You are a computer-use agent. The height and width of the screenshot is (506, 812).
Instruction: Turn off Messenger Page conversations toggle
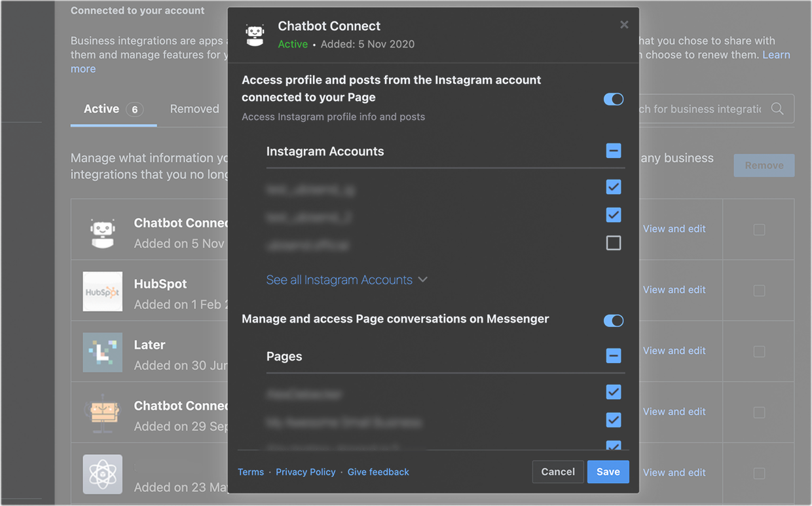pos(614,321)
